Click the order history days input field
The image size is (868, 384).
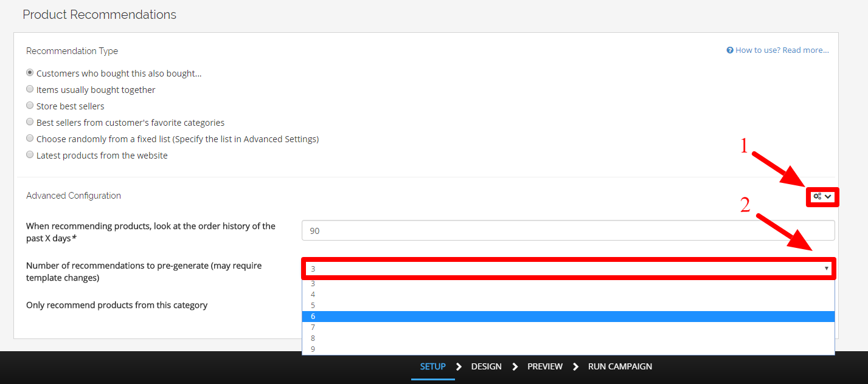coord(568,230)
